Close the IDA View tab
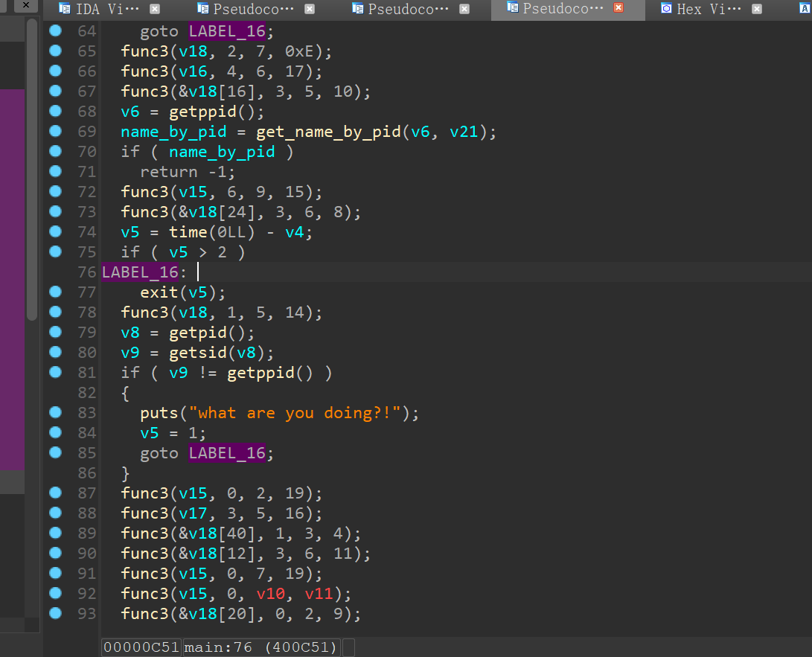 coord(155,9)
